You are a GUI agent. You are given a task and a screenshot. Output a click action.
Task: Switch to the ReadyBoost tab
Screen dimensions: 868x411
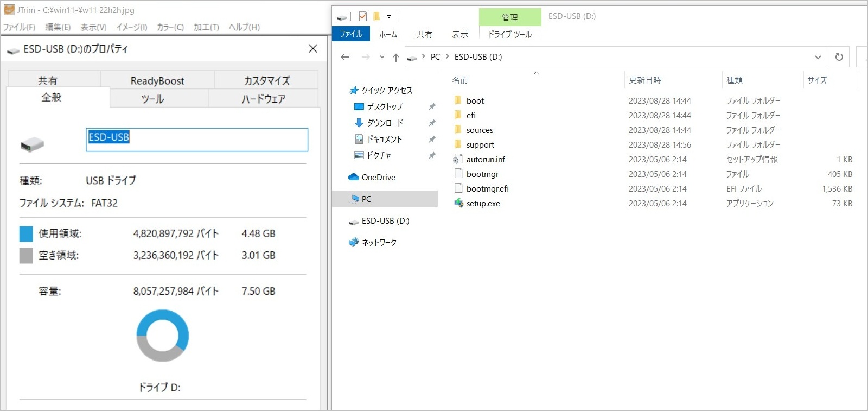click(x=157, y=80)
